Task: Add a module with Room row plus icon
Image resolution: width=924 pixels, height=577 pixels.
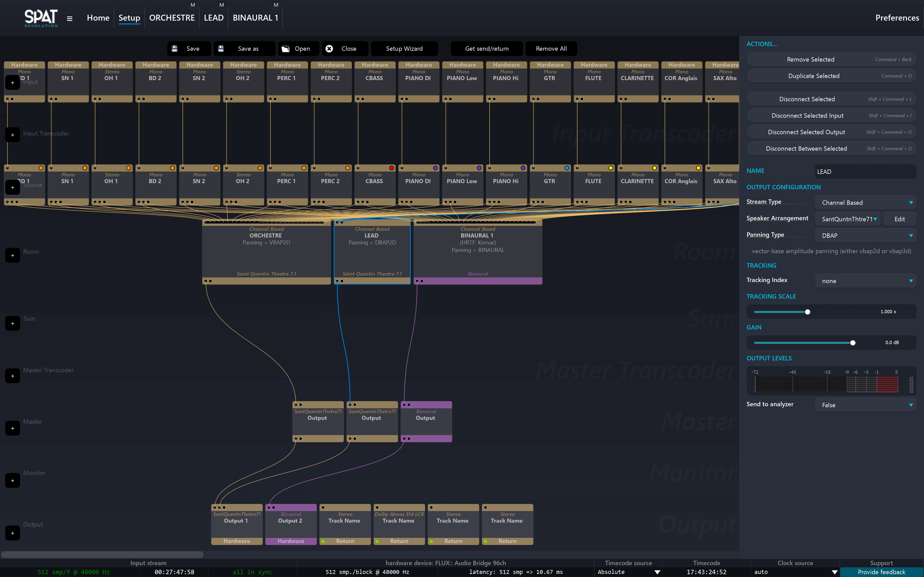Action: (x=13, y=255)
